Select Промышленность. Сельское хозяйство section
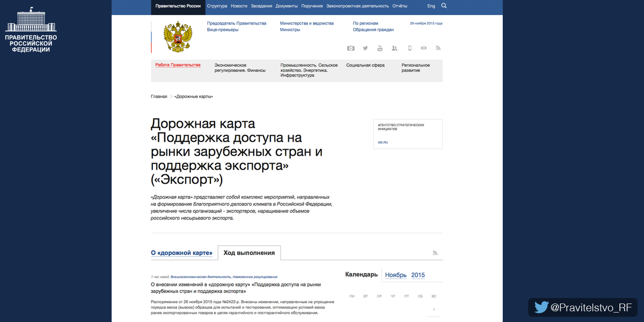The height and width of the screenshot is (322, 644). 309,70
